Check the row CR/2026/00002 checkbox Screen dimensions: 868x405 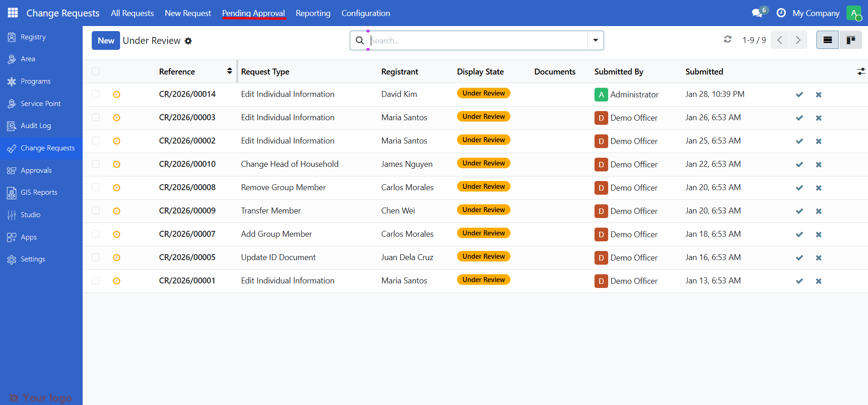[x=95, y=140]
